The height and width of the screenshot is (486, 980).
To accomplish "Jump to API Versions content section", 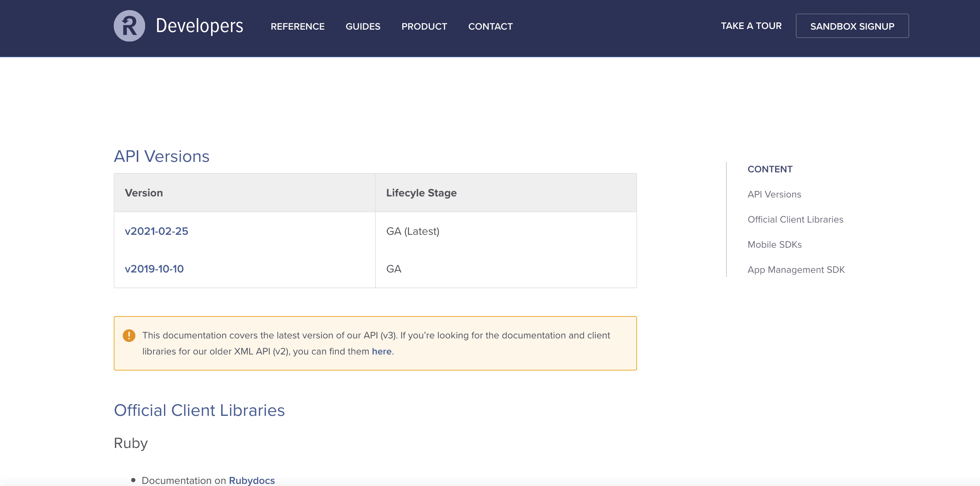I will click(x=773, y=194).
